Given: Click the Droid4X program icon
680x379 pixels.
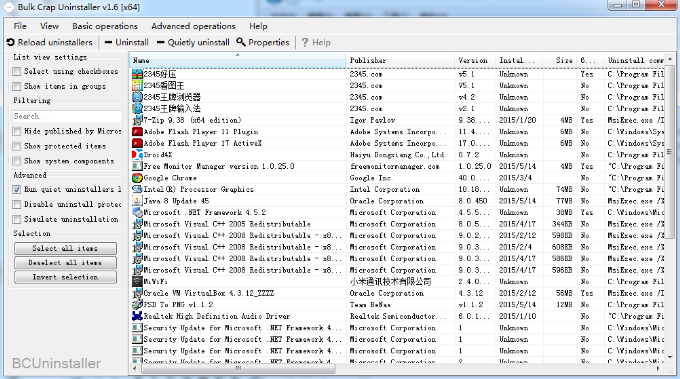Looking at the screenshot, I should [137, 155].
